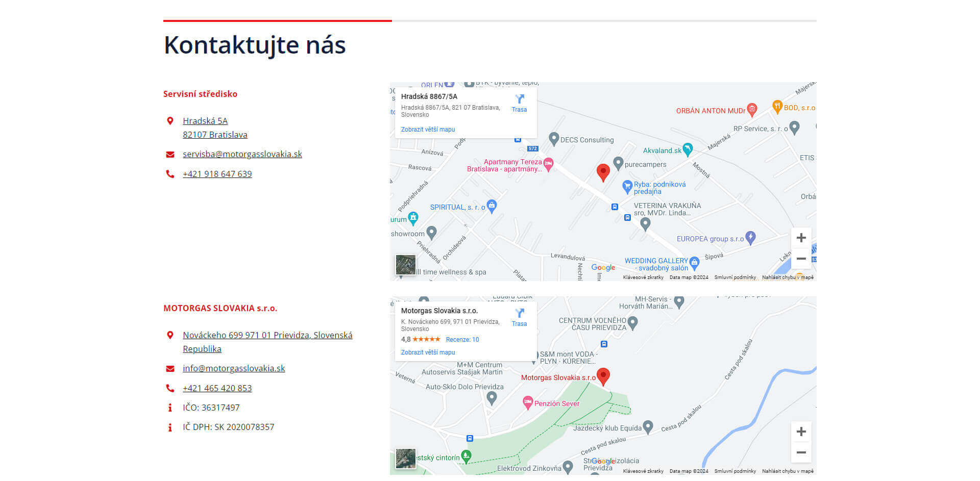Click phone icon beside +421 918 647 639
Viewport: 980px width, 481px height.
tap(170, 174)
